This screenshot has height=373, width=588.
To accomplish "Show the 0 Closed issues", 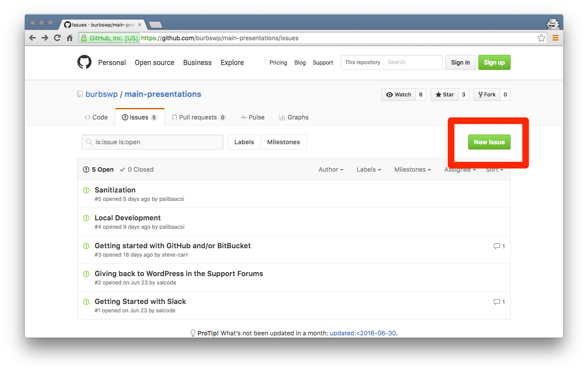I will (137, 169).
